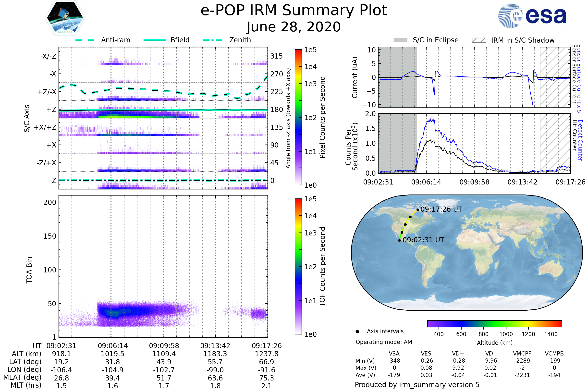Viewport: 588px width, 392px height.
Task: Click the 09:09:58 UT label under the TOA plot
Action: pyautogui.click(x=164, y=346)
